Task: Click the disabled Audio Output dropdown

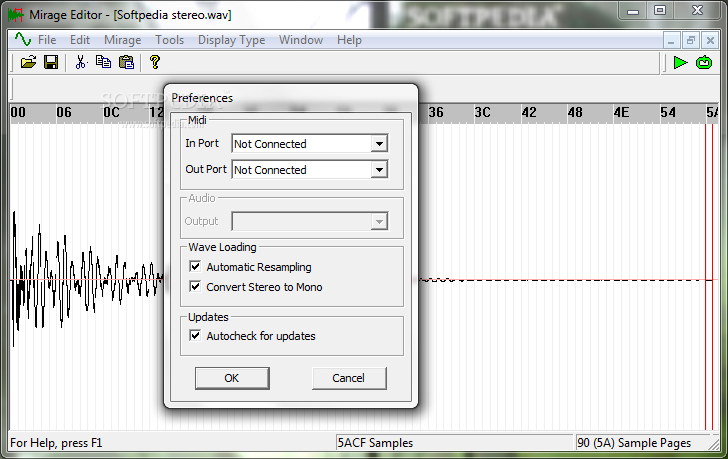Action: 310,221
